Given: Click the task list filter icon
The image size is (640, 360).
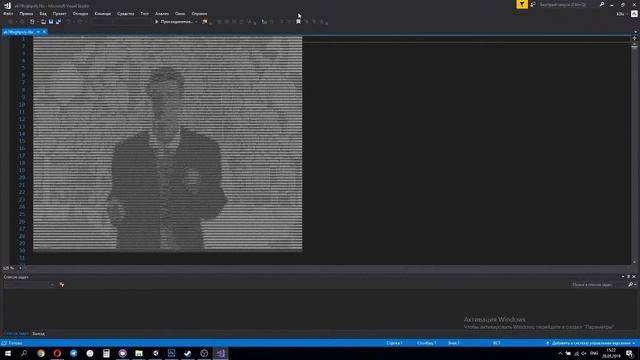Looking at the screenshot, I should pyautogui.click(x=62, y=284).
